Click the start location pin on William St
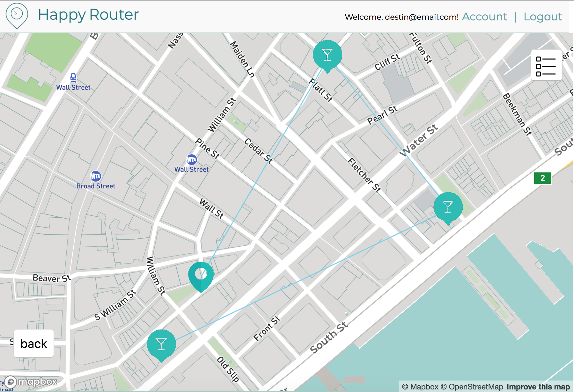574x392 pixels. point(201,277)
